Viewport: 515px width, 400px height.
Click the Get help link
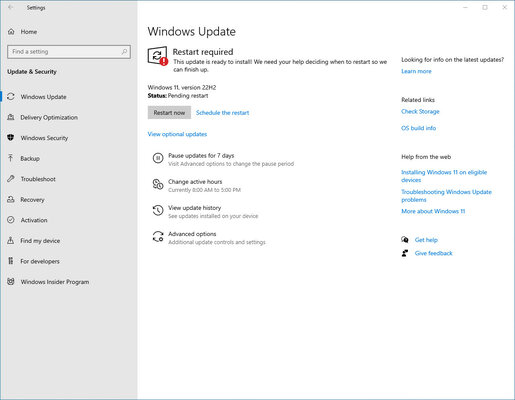(x=426, y=240)
